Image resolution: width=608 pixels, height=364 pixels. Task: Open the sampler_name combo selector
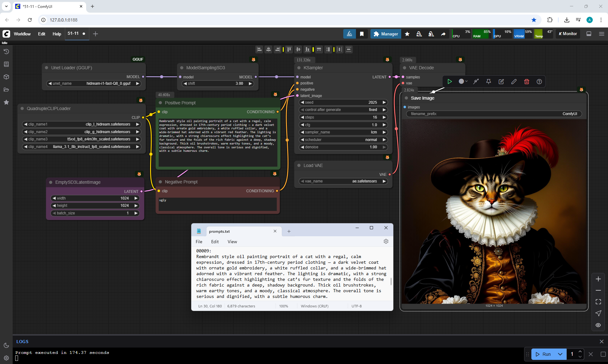pos(343,132)
